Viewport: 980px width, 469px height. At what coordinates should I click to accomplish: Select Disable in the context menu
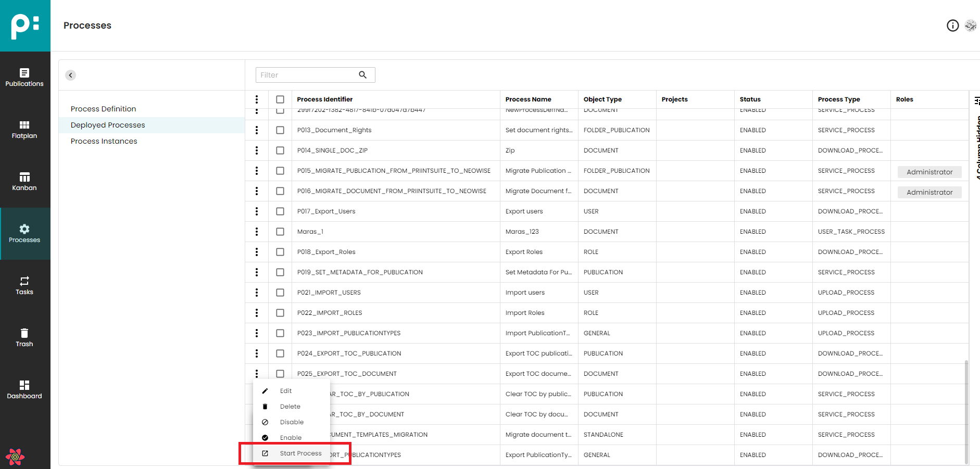[x=292, y=422]
